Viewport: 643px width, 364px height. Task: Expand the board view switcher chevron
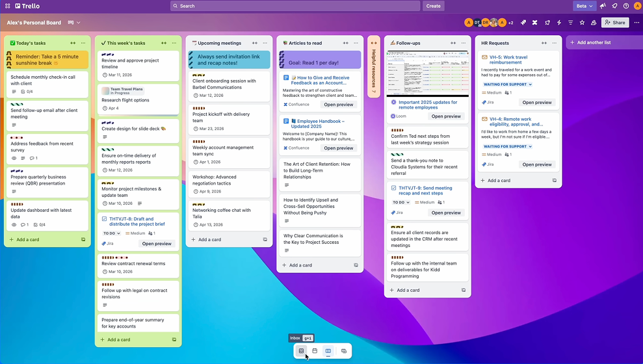(79, 23)
